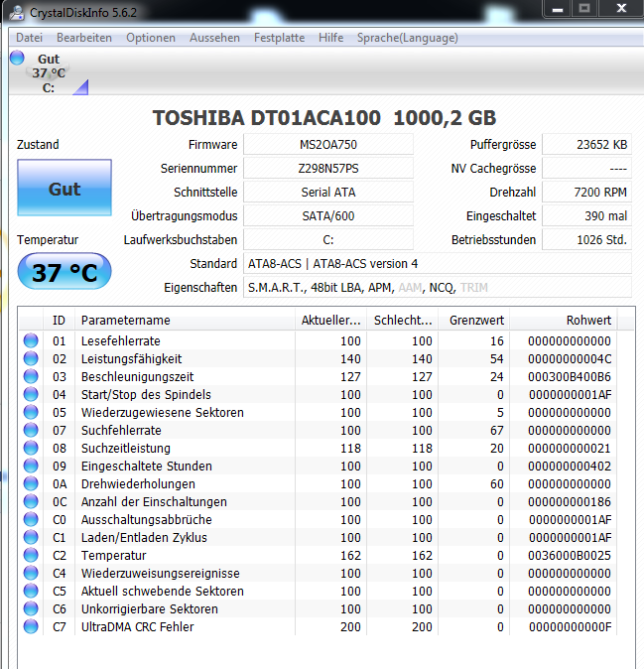Screen dimensions: 644x669
Task: Click status orb for Eingeschaltete Stunden
Action: pyautogui.click(x=31, y=466)
